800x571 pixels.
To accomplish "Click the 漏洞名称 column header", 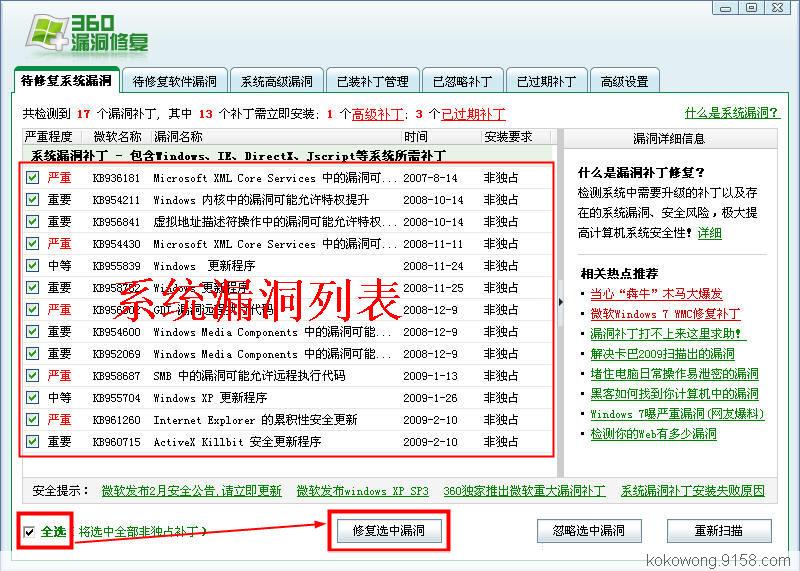I will point(276,137).
